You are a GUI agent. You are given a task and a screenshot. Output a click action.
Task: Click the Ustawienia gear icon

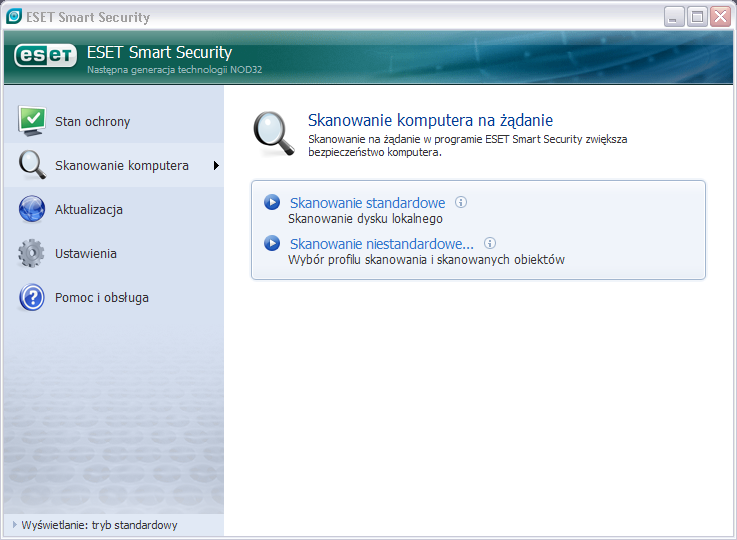tap(31, 253)
